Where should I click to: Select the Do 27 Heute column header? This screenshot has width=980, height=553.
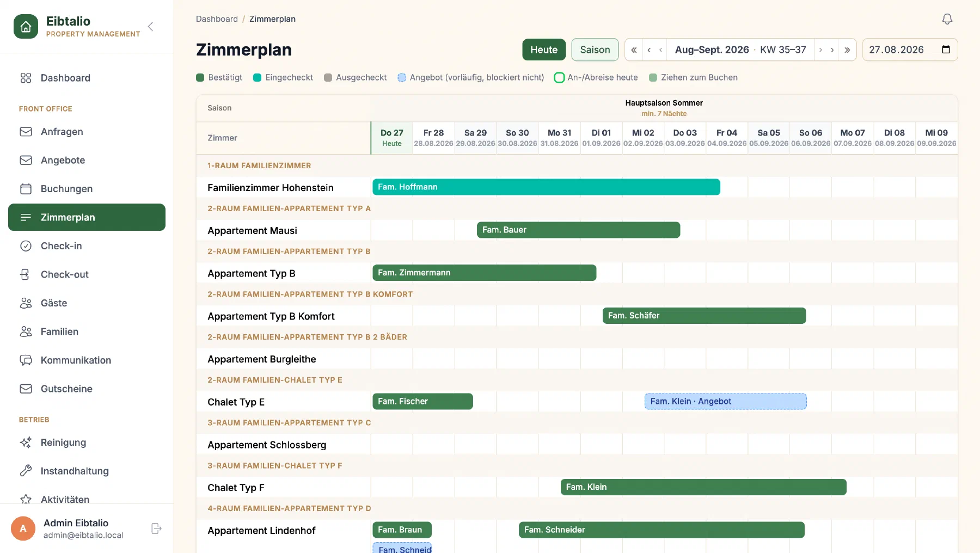392,138
